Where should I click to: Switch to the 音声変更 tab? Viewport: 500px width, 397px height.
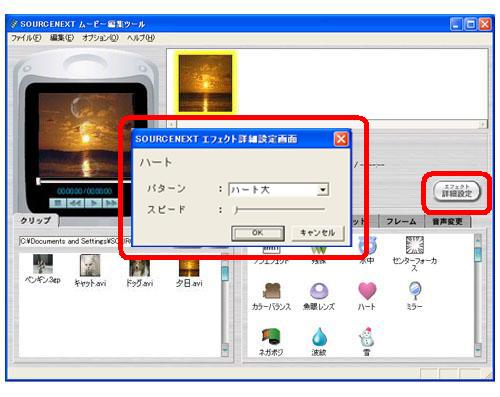447,221
